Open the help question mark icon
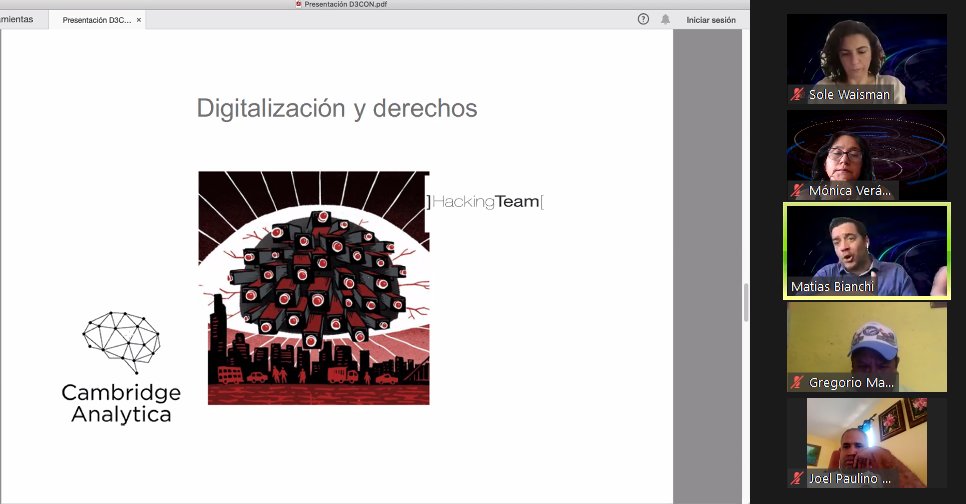Viewport: 966px width, 504px height. (643, 19)
